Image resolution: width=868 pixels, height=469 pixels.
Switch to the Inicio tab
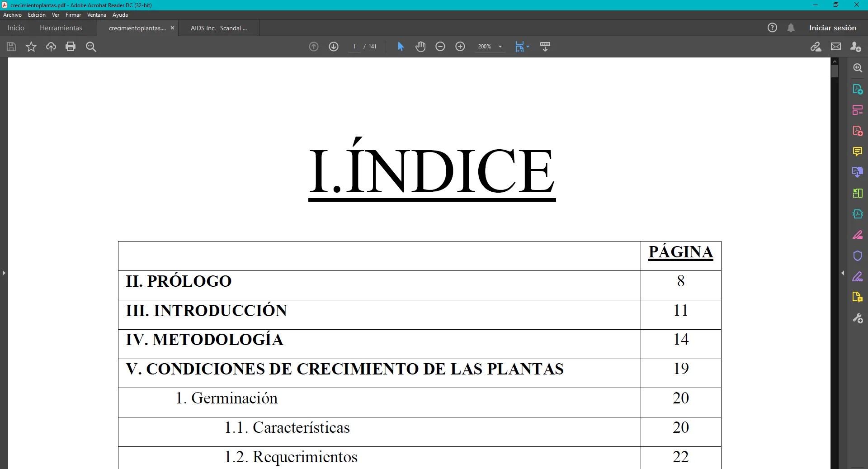click(x=16, y=28)
